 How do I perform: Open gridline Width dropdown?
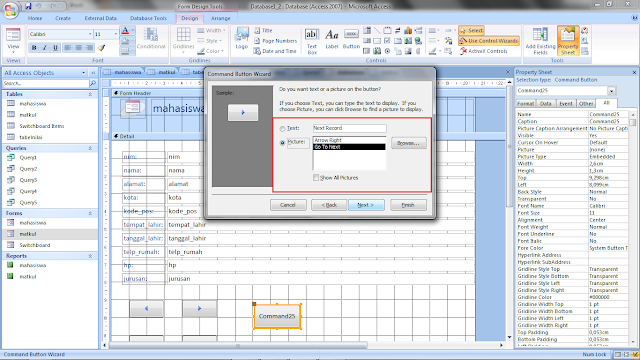211,31
